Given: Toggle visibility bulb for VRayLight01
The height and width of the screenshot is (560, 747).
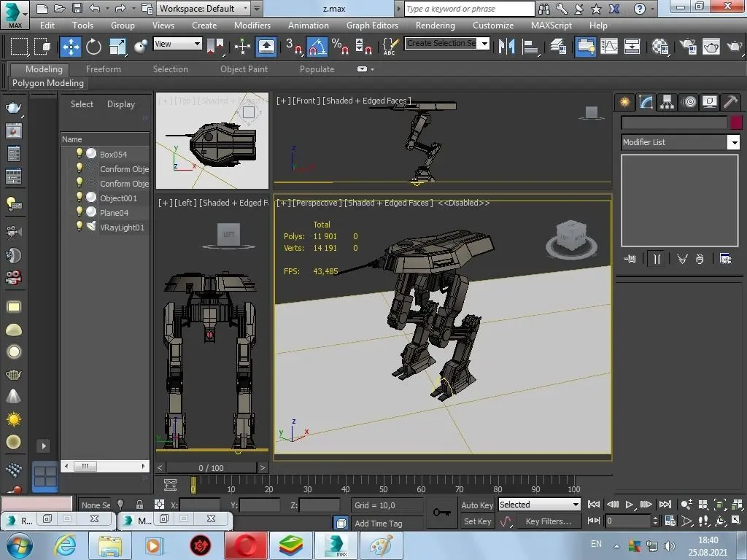Looking at the screenshot, I should (80, 227).
